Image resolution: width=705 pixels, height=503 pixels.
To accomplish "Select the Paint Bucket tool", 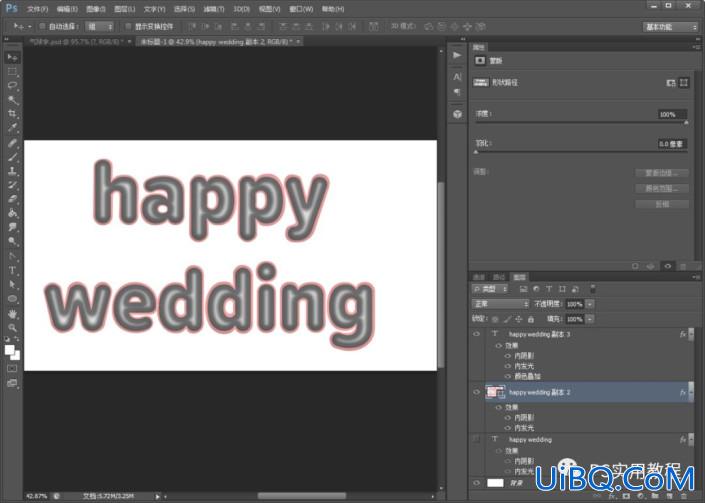I will [x=12, y=213].
